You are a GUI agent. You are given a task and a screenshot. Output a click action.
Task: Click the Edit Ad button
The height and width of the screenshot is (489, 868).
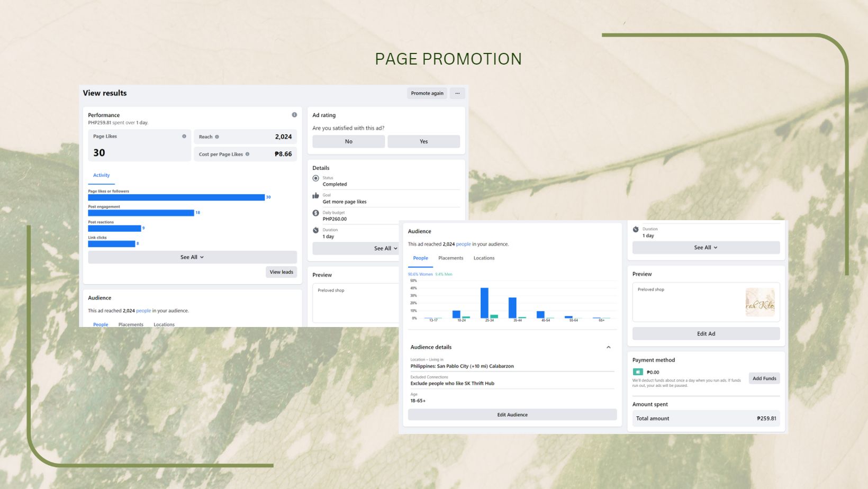706,334
